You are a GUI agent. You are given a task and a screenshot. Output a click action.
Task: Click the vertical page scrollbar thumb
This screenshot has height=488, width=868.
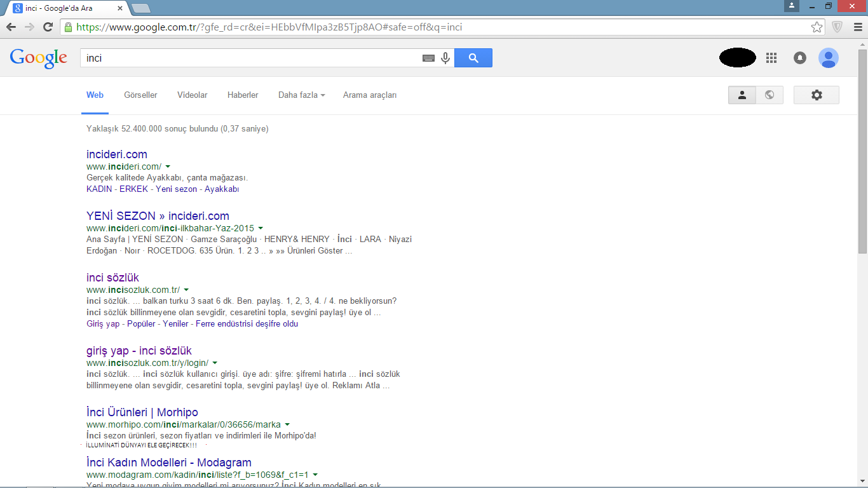point(862,152)
